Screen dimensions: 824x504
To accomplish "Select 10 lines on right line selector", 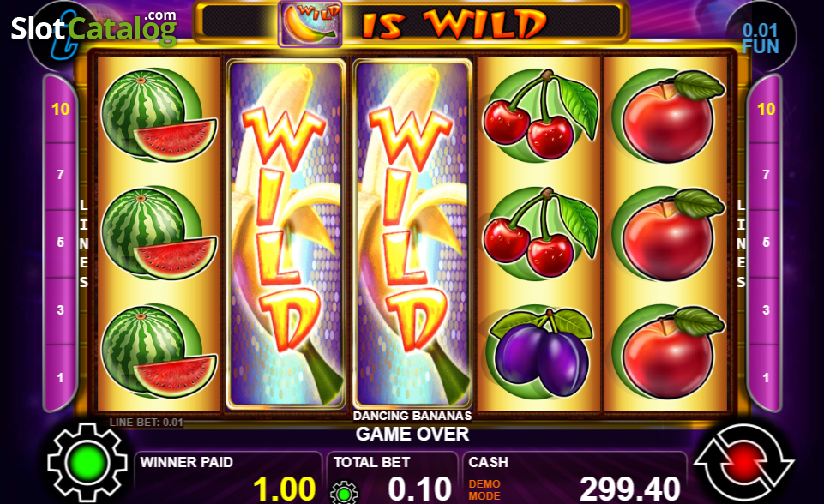I will [x=766, y=110].
